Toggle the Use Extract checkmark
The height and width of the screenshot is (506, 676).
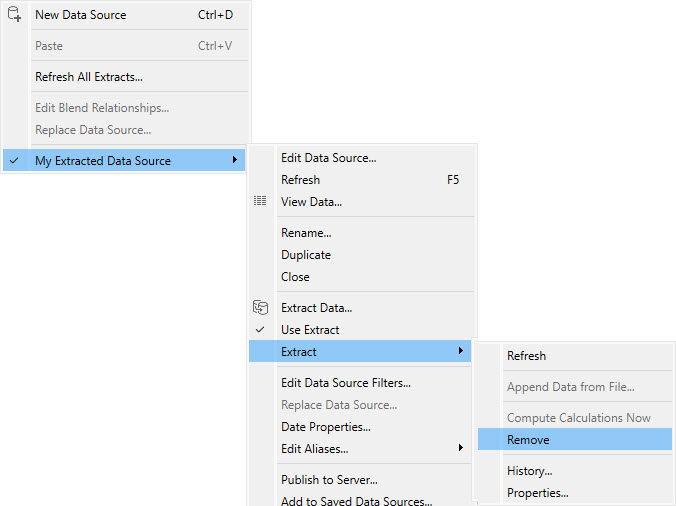[x=260, y=330]
